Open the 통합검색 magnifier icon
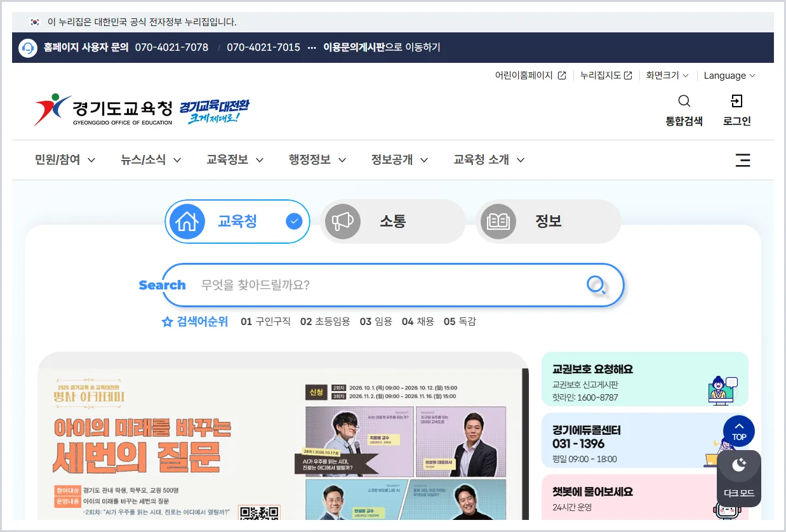786x532 pixels. coord(684,101)
